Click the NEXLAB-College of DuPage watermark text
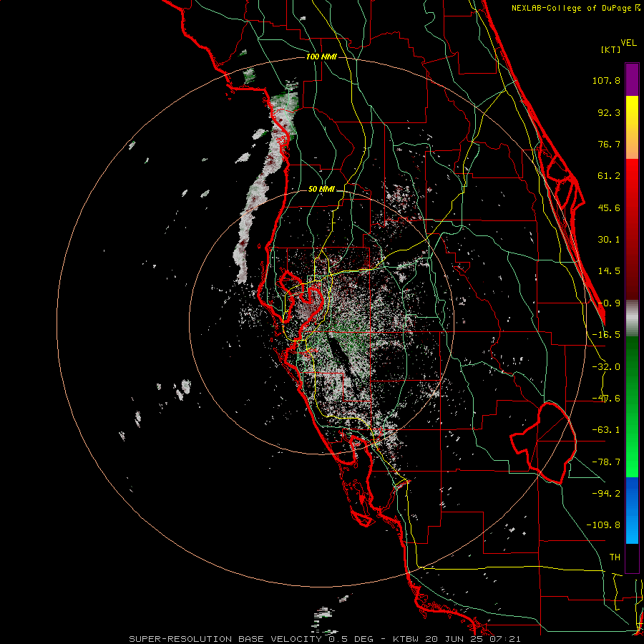This screenshot has width=644, height=644. tap(575, 8)
